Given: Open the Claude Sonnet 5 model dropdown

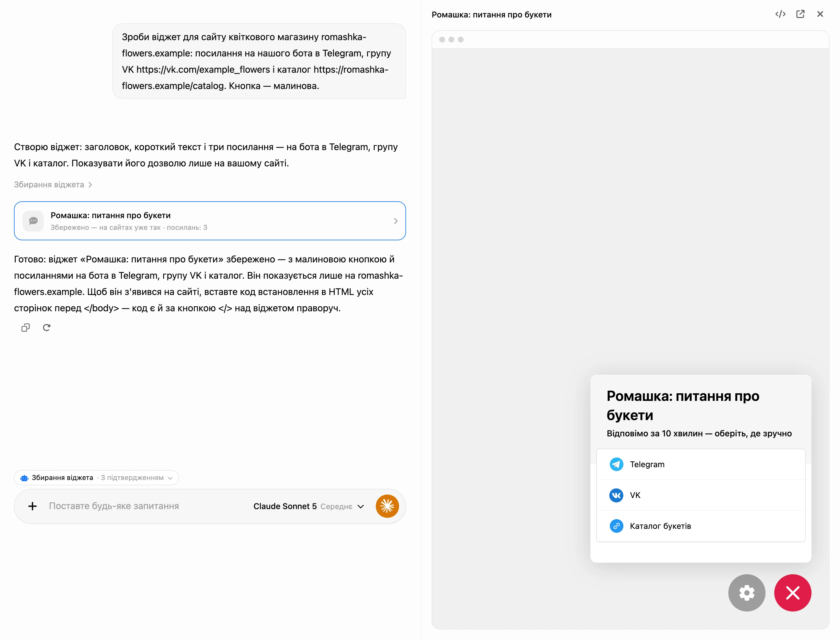Looking at the screenshot, I should pos(308,506).
